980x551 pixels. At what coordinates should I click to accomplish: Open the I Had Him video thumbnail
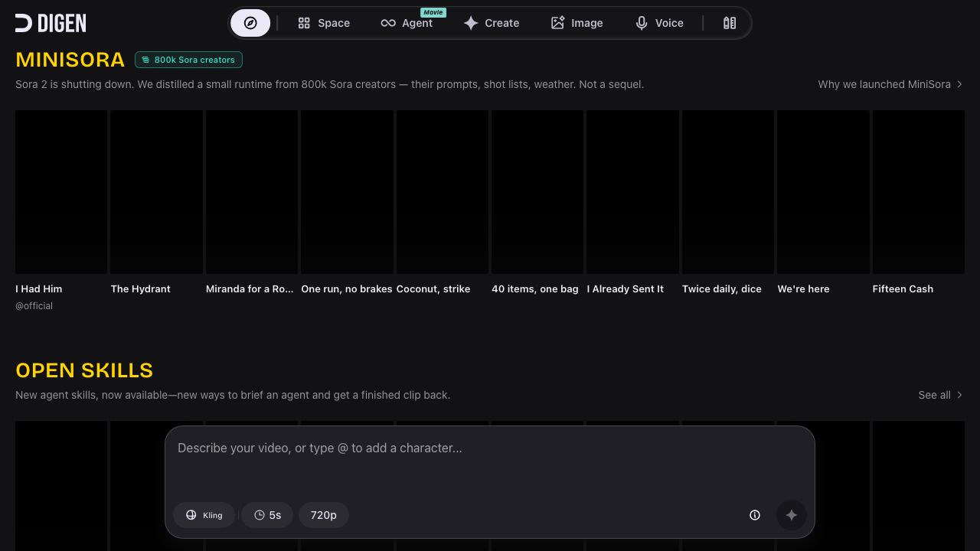[x=61, y=192]
